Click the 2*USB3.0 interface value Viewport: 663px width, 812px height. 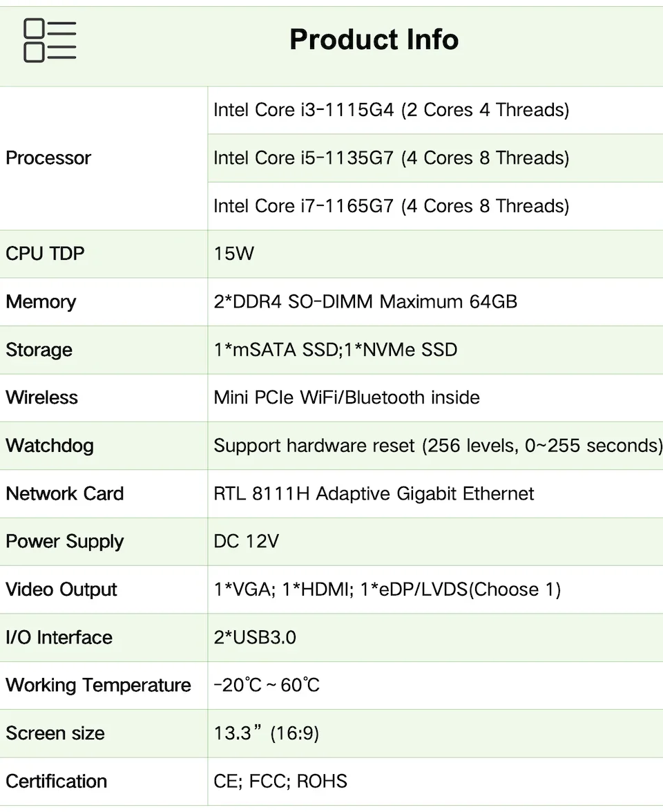point(255,637)
